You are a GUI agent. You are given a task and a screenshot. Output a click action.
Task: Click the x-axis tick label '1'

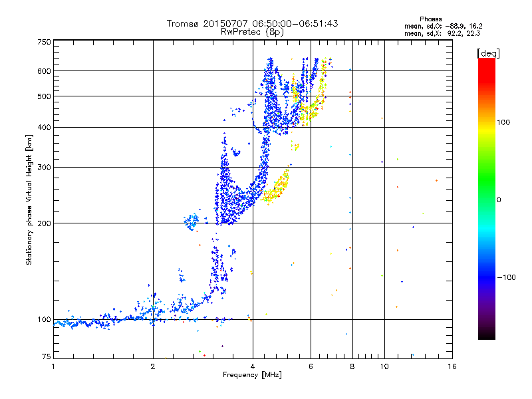[x=53, y=367]
